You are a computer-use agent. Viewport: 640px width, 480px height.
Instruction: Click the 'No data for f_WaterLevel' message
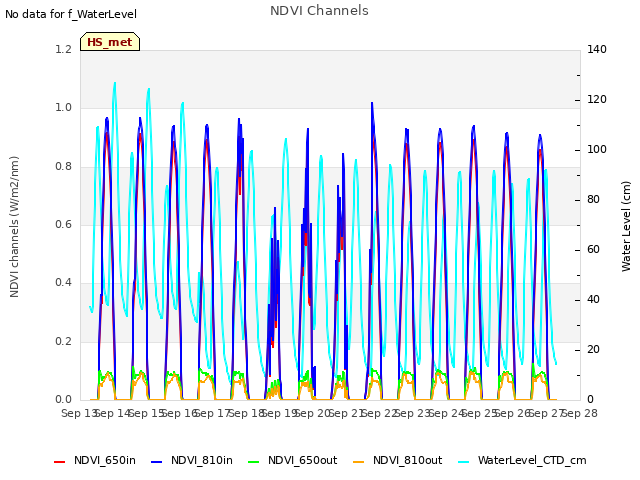tap(71, 14)
